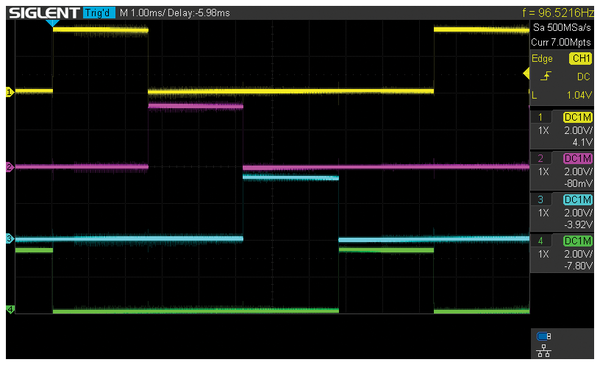This screenshot has width=600, height=365.
Task: Click the yellow trigger level arrow
Action: click(x=527, y=73)
